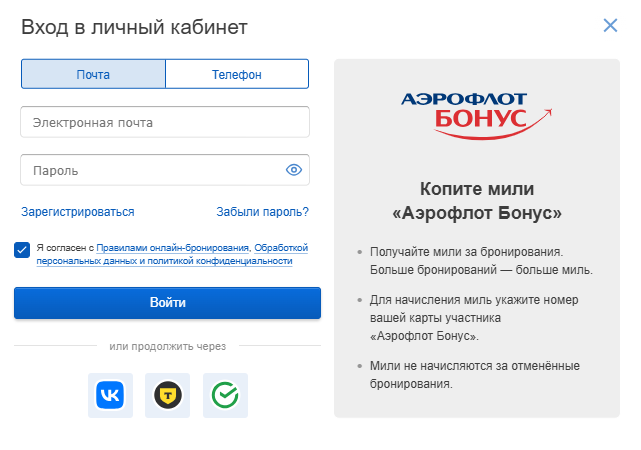This screenshot has width=641, height=450.
Task: Open the Зарегистрироваться link
Action: point(78,212)
